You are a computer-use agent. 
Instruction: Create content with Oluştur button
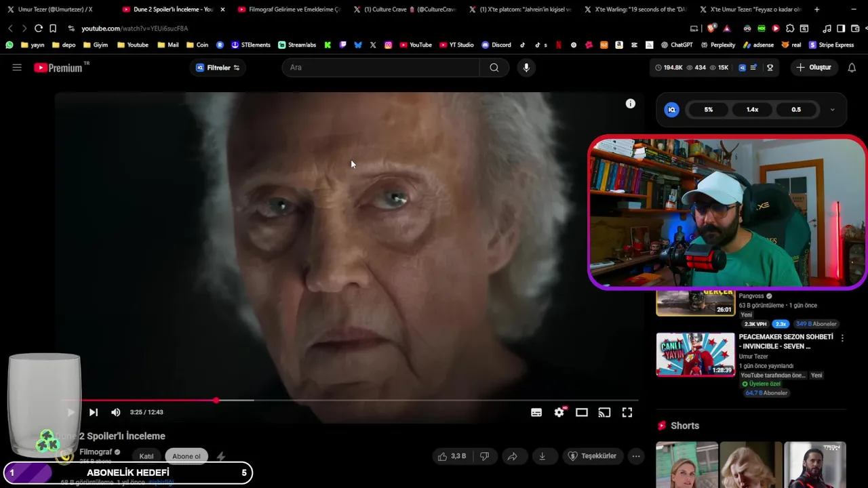(814, 67)
